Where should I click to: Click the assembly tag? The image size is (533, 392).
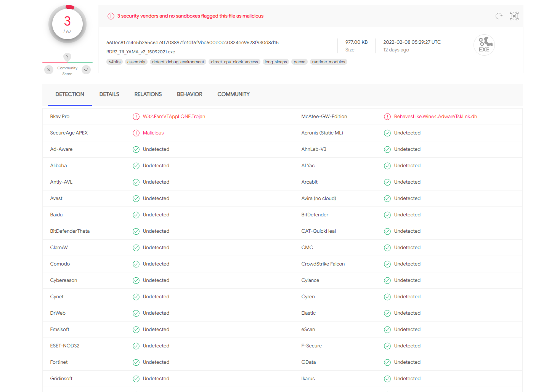coord(136,62)
